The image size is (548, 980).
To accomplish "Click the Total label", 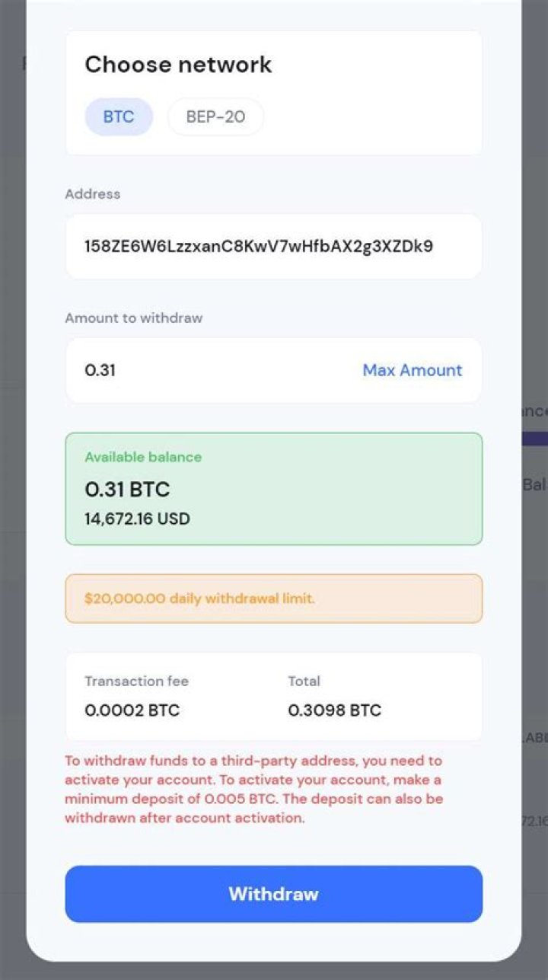I will pos(304,681).
